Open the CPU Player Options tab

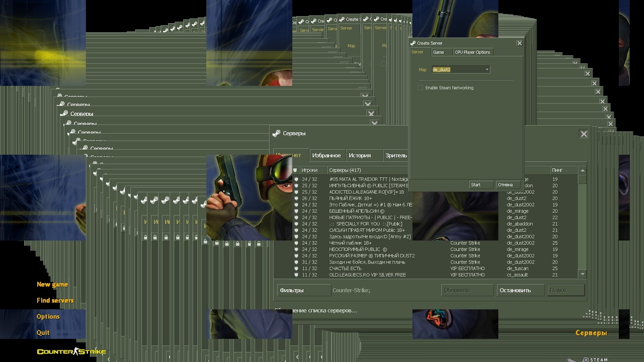point(472,52)
